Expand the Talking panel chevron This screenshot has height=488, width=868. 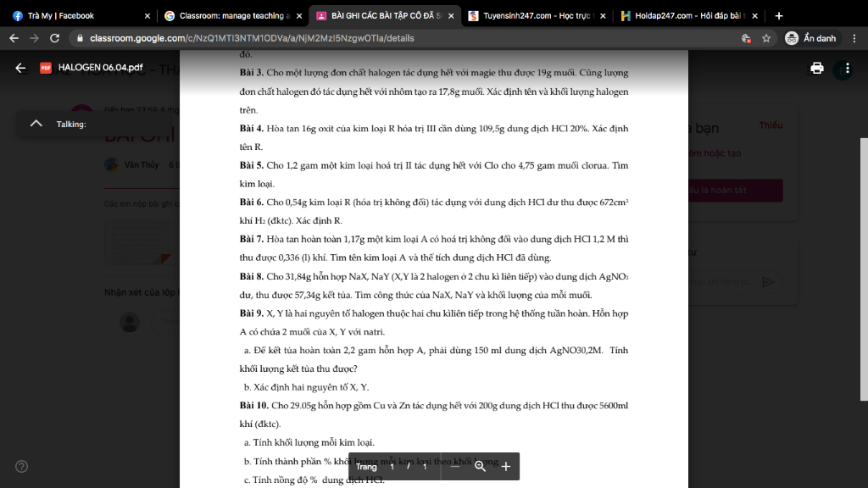[36, 124]
